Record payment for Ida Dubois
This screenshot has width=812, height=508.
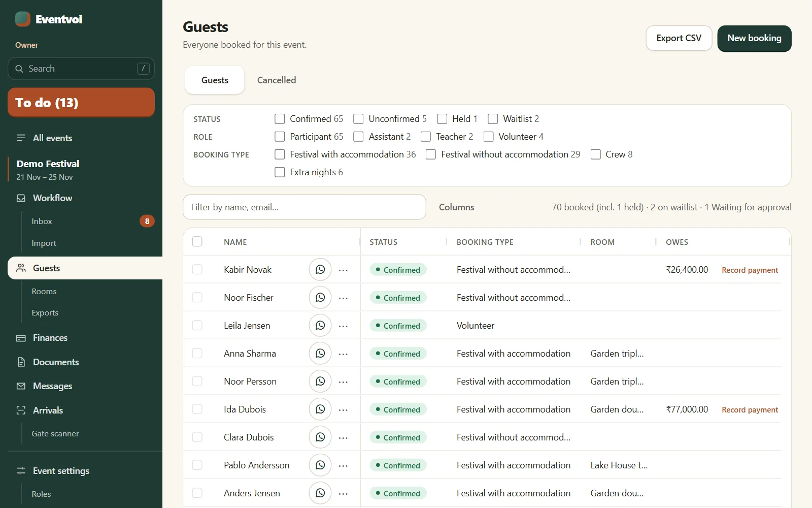tap(750, 410)
